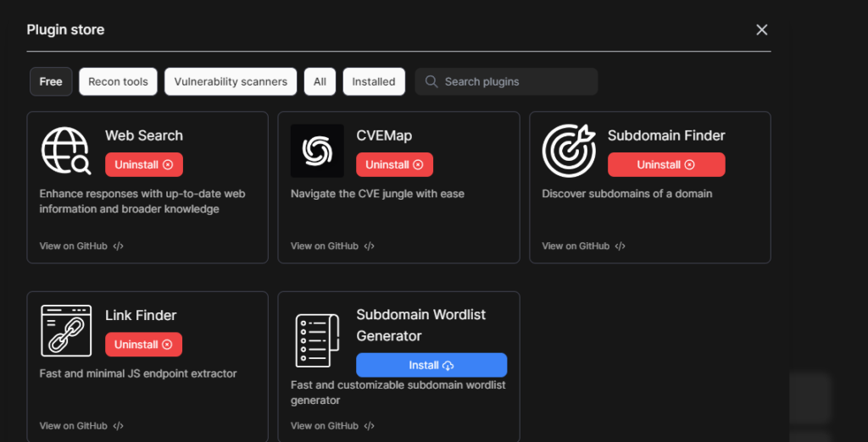Click the code icon beside Web Search's GitHub link

118,246
